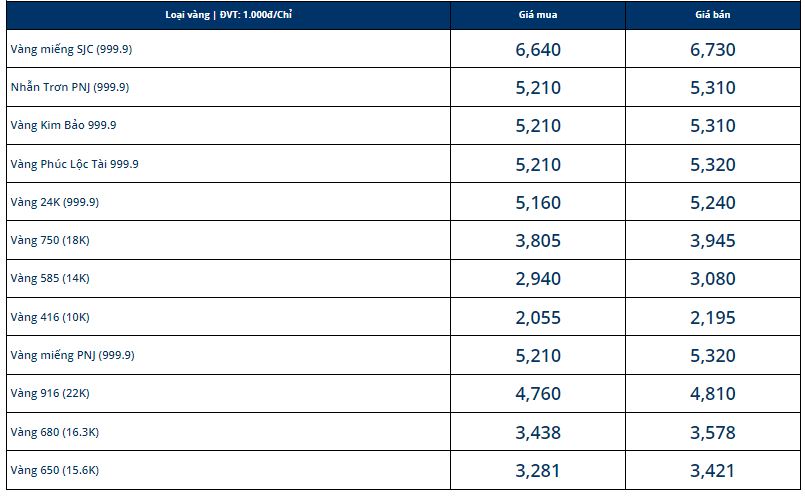Select the "Nhẫn Trơn PNJ (999.9)" row label
The height and width of the screenshot is (496, 805).
(69, 87)
